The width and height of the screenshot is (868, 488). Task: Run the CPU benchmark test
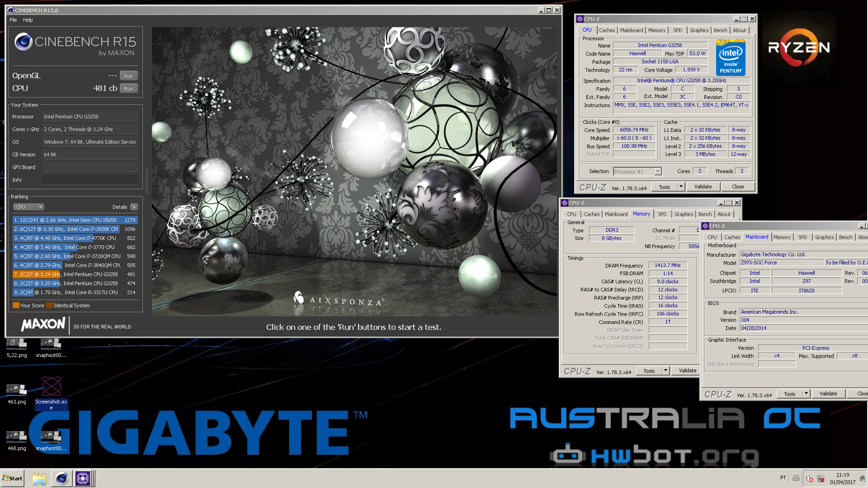coord(128,89)
